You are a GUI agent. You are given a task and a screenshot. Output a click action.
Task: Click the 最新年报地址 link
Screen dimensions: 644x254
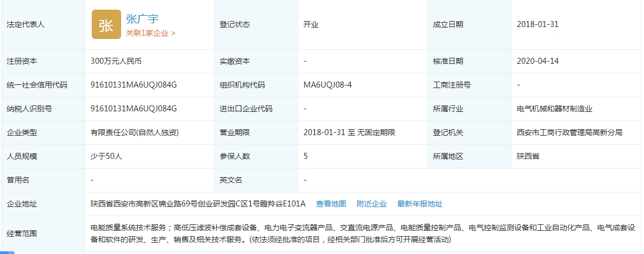420,204
